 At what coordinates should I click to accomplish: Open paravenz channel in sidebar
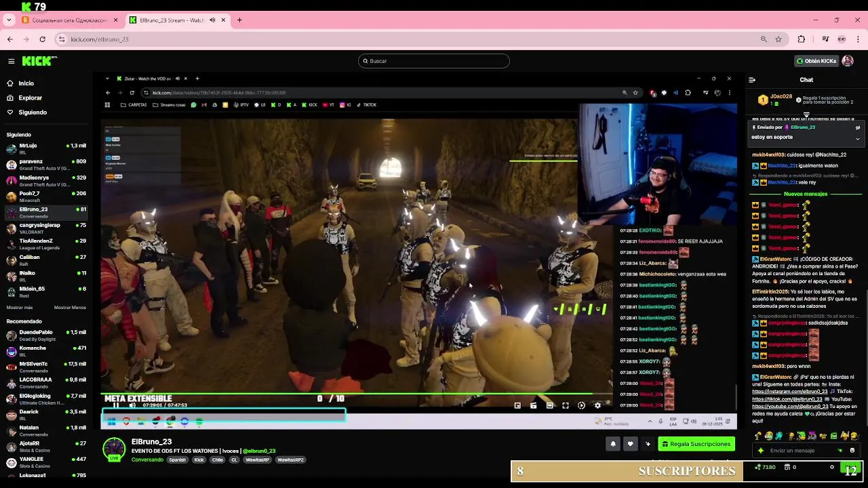pyautogui.click(x=46, y=165)
